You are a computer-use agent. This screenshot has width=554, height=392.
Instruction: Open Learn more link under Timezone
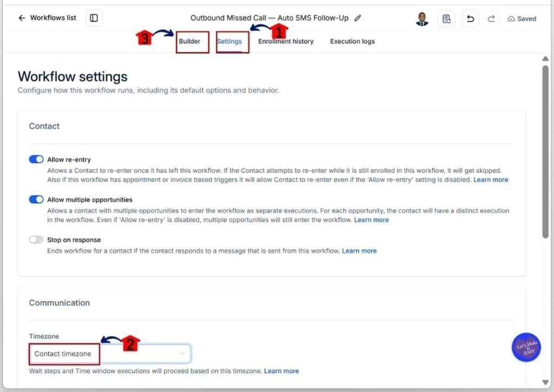click(x=281, y=371)
